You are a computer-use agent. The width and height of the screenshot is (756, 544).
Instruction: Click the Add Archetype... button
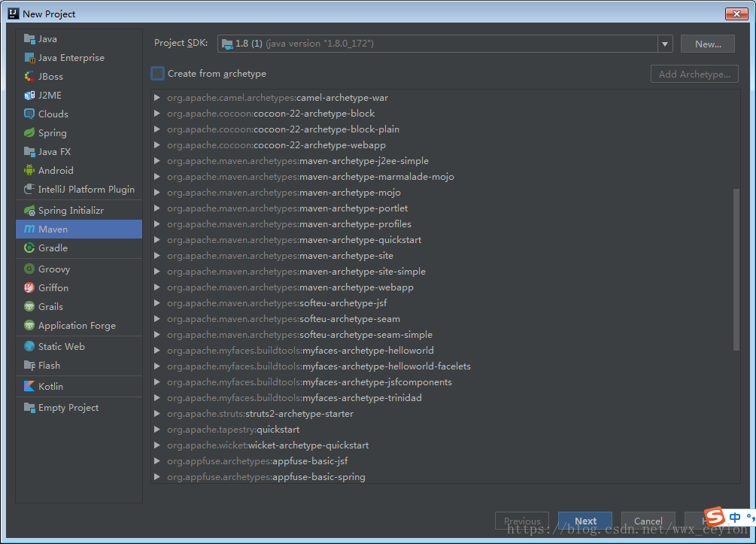point(694,74)
